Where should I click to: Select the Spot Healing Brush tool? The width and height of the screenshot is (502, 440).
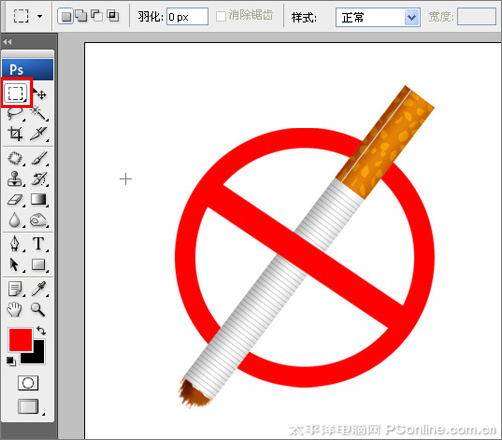pos(15,158)
